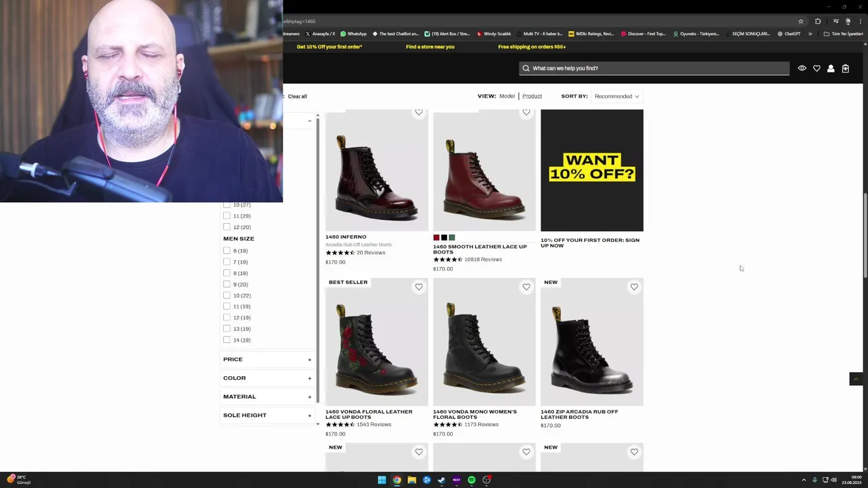Check the 11 (29) size box

click(226, 216)
